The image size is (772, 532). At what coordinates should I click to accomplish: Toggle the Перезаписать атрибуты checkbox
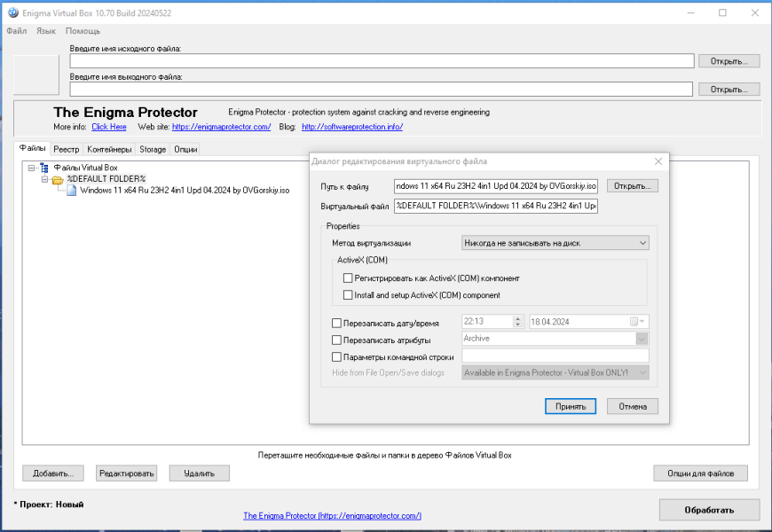point(337,340)
